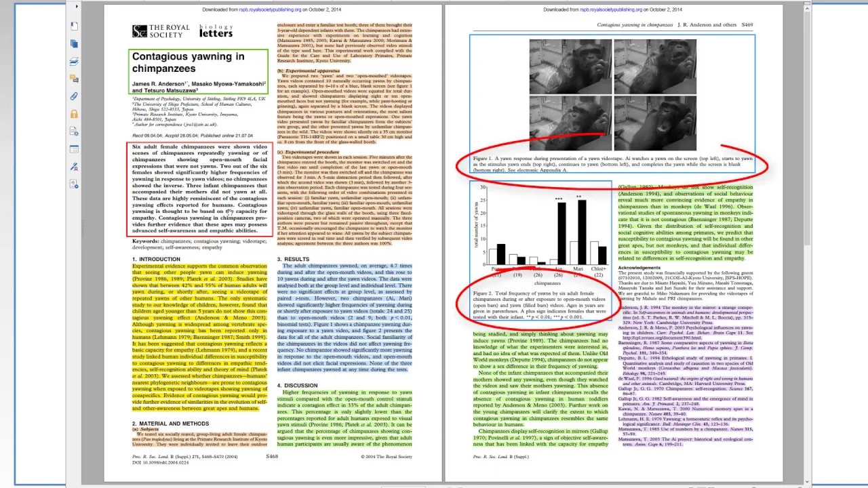The width and height of the screenshot is (868, 488).
Task: Click the '1. INTRODUCTION' heading
Action: (156, 259)
